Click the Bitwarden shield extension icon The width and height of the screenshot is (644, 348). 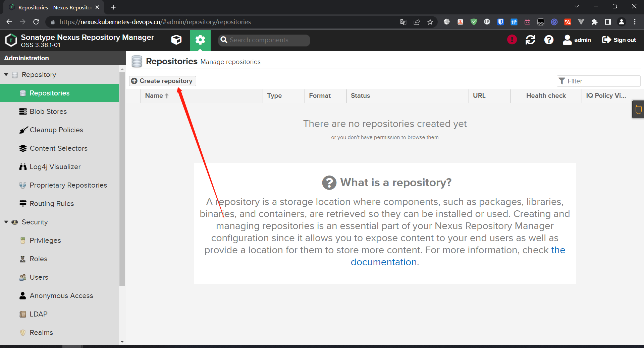point(500,22)
